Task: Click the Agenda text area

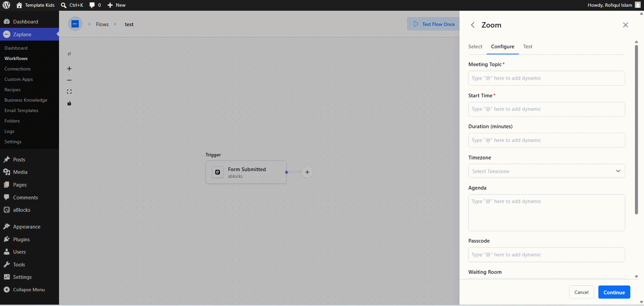Action: click(x=546, y=212)
